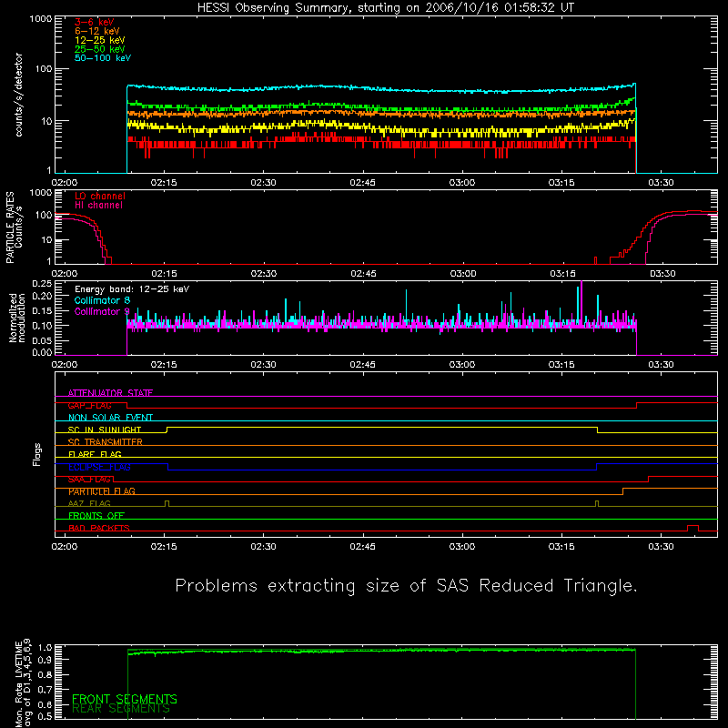The width and height of the screenshot is (728, 728).
Task: Click the GAP_FLAG label
Action: (x=89, y=405)
